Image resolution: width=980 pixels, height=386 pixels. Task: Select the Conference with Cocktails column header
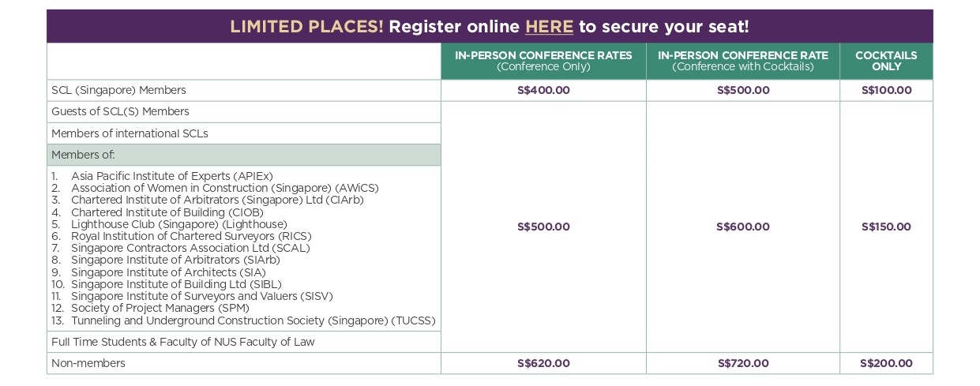click(742, 61)
